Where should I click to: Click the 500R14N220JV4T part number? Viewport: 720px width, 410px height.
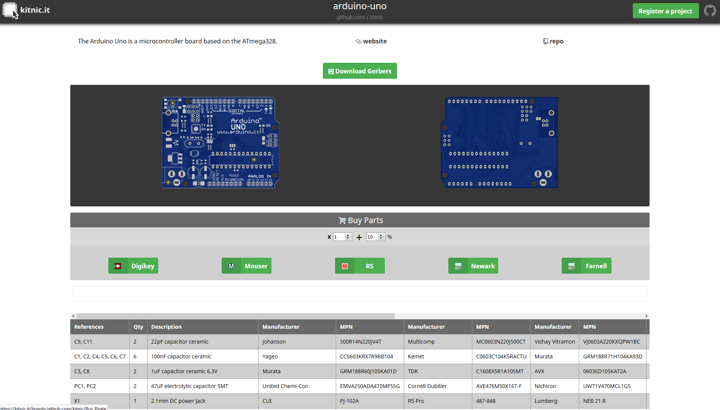click(x=360, y=342)
